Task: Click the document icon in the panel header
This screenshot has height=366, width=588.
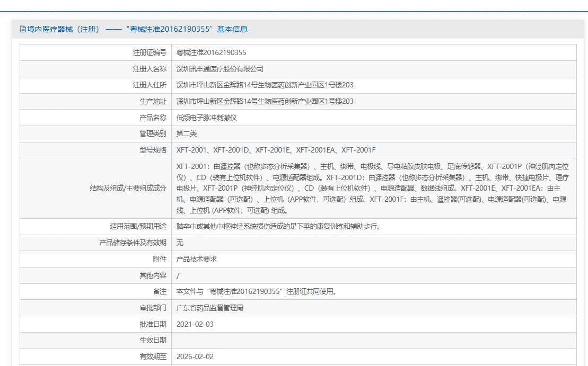Action: [23, 29]
